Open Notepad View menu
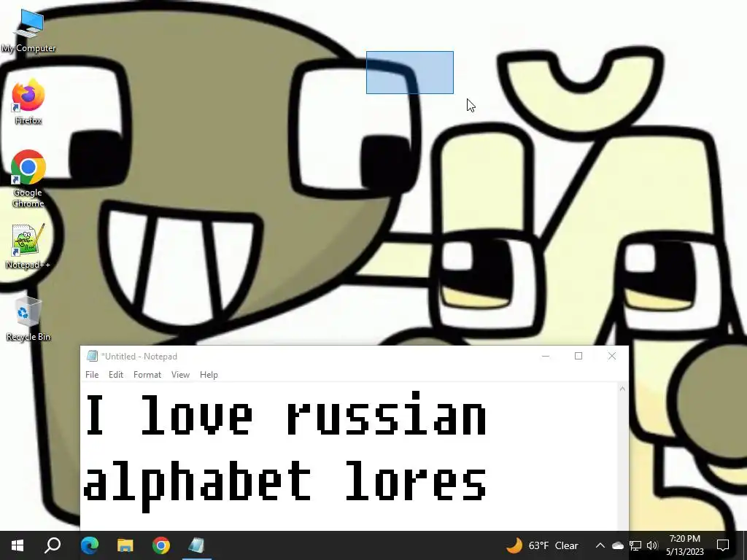Viewport: 747px width, 560px height. [x=181, y=375]
